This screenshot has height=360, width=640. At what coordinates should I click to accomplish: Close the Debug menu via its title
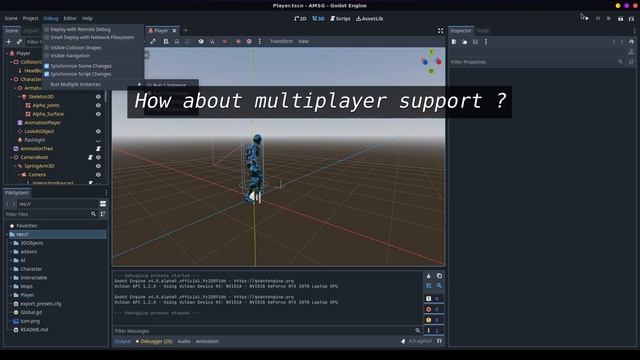[x=51, y=18]
